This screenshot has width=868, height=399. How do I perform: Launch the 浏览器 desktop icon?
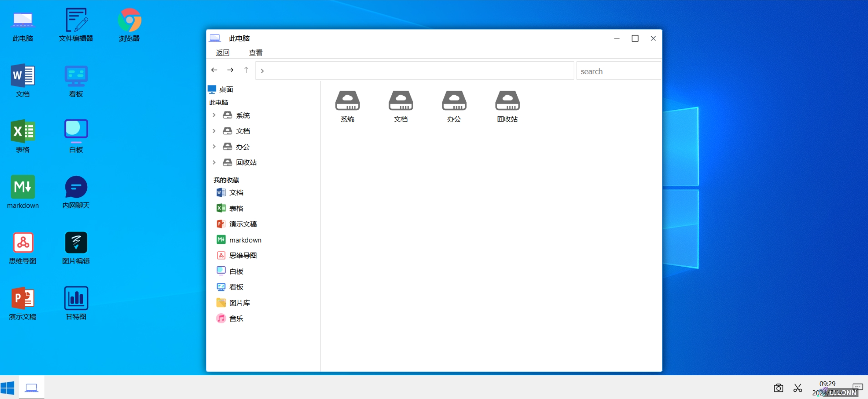(129, 26)
